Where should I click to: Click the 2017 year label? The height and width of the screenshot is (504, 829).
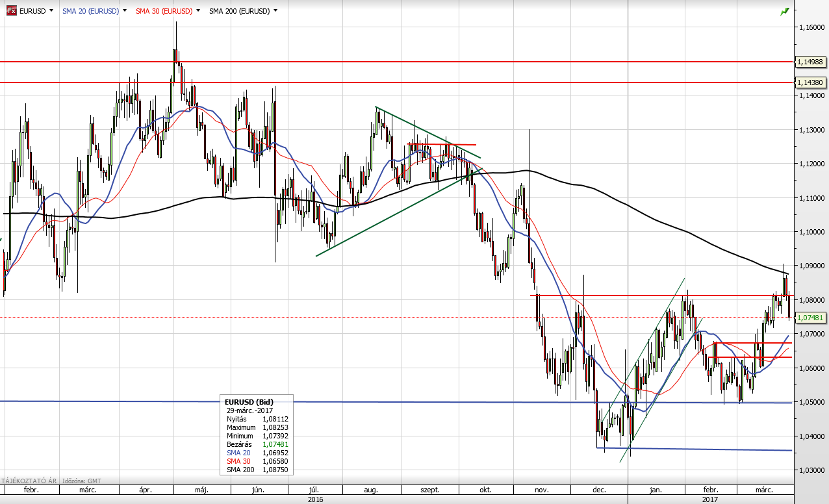[x=711, y=499]
